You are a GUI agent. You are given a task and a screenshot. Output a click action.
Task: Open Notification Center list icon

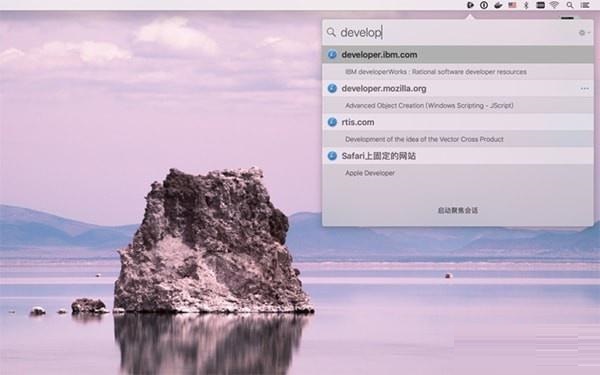coord(585,5)
